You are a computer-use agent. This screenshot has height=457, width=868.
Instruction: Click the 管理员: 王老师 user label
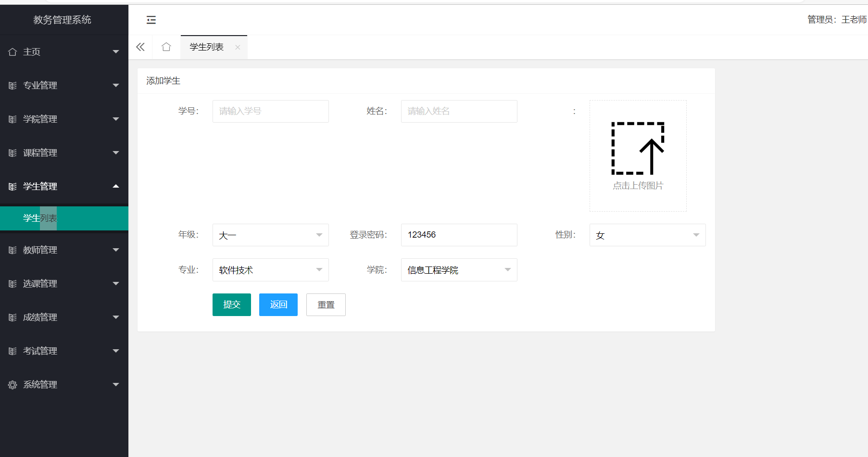coord(837,19)
